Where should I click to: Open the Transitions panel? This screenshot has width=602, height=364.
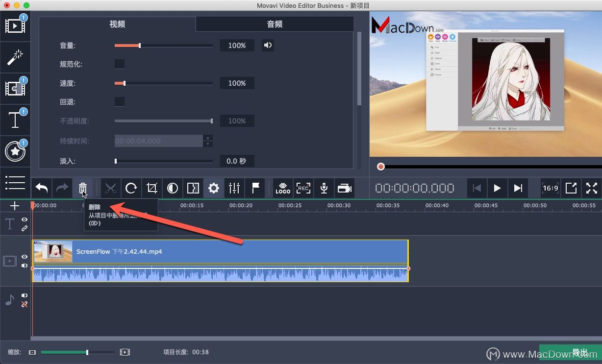(15, 89)
